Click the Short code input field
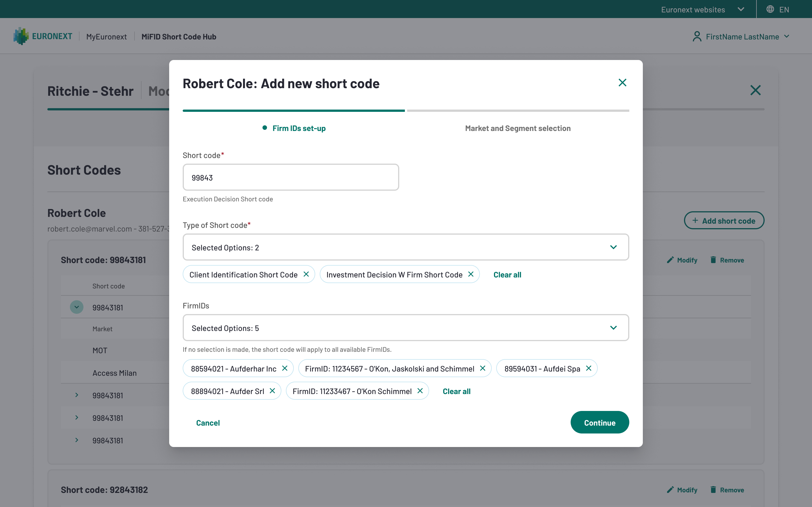Screen dimensions: 812x507 tap(291, 178)
